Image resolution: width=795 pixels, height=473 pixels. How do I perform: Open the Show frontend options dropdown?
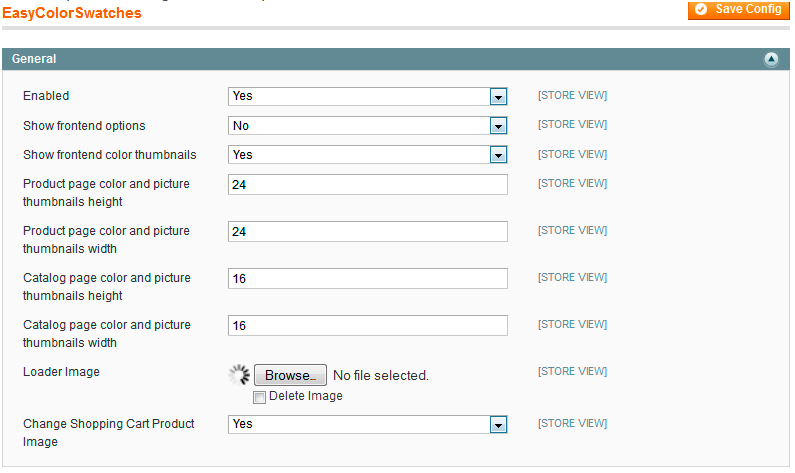(368, 126)
